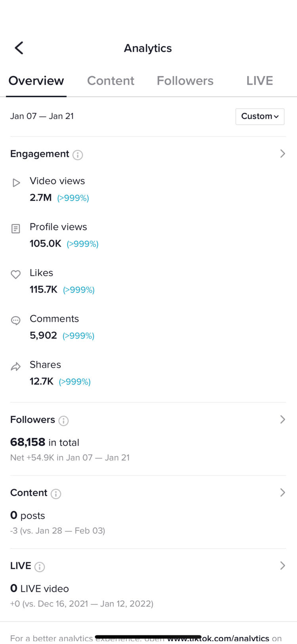Viewport: 297px width, 644px height.
Task: Tap the back arrow icon
Action: 19,48
